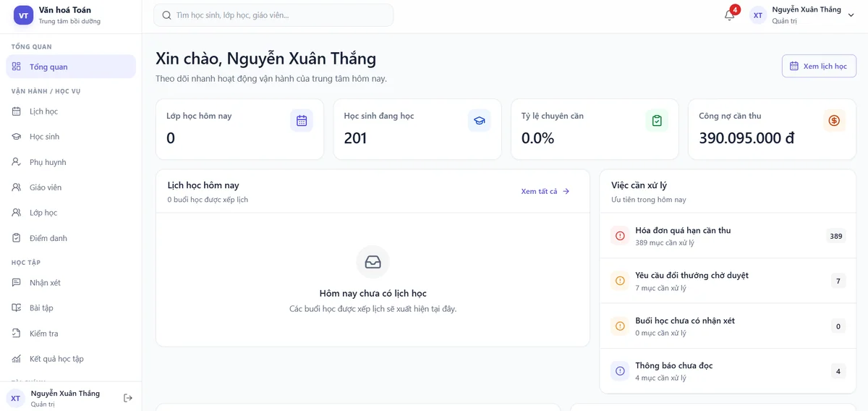868x411 pixels.
Task: Open Điểm danh in the sidebar
Action: (71, 238)
